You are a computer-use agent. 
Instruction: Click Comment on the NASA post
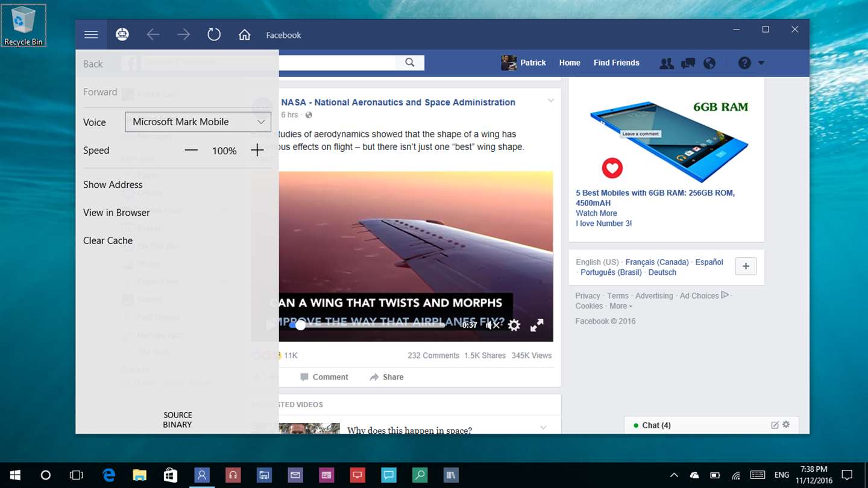(324, 377)
